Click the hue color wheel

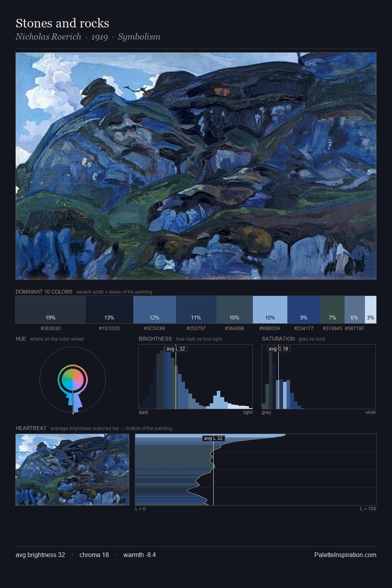point(73,379)
